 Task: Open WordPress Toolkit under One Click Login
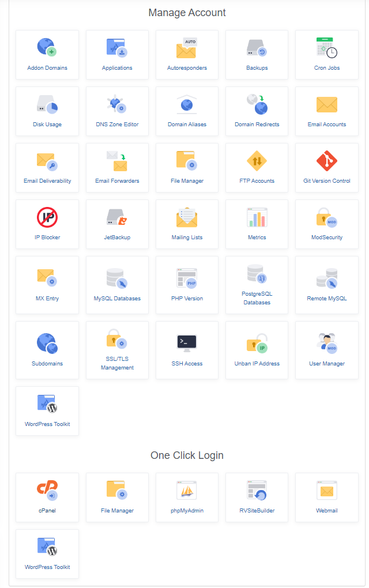[x=47, y=546]
